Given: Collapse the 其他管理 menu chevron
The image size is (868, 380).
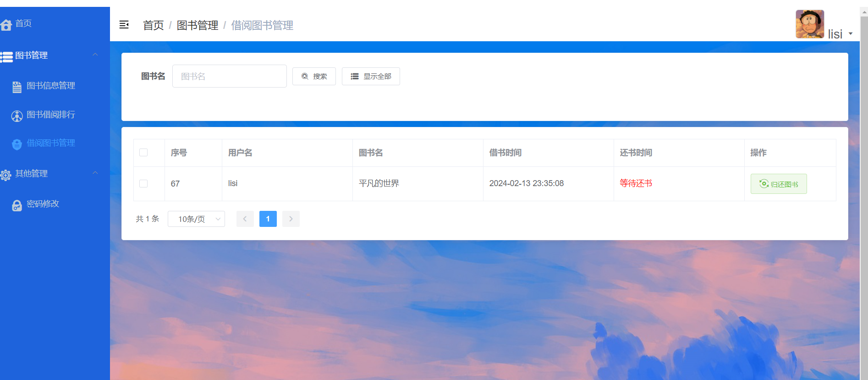Looking at the screenshot, I should coord(95,173).
